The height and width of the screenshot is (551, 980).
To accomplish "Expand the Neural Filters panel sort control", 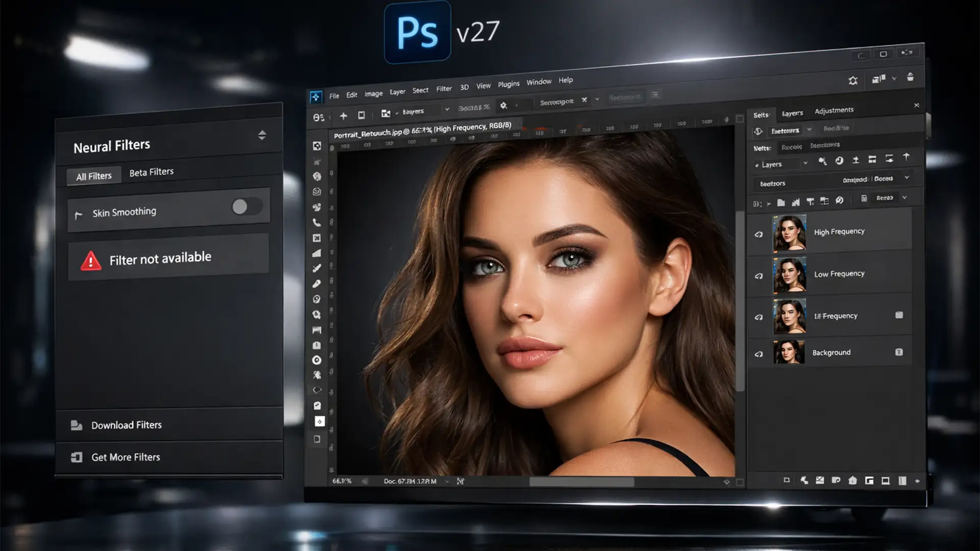I will (263, 135).
